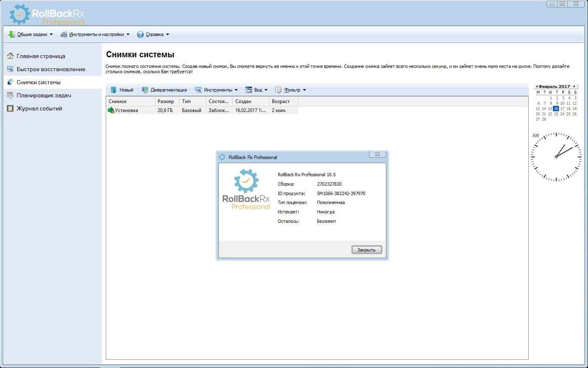Go to next month in calendar
The image size is (588, 368).
[x=575, y=86]
